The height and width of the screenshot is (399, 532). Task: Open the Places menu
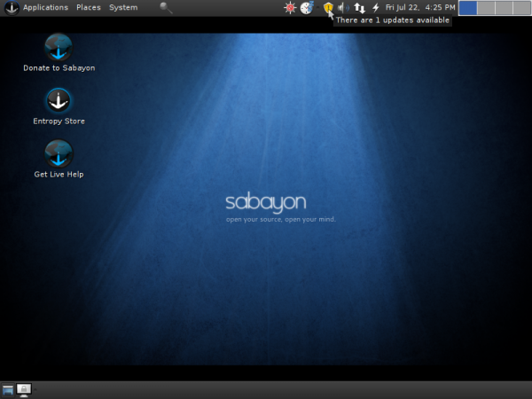coord(89,7)
